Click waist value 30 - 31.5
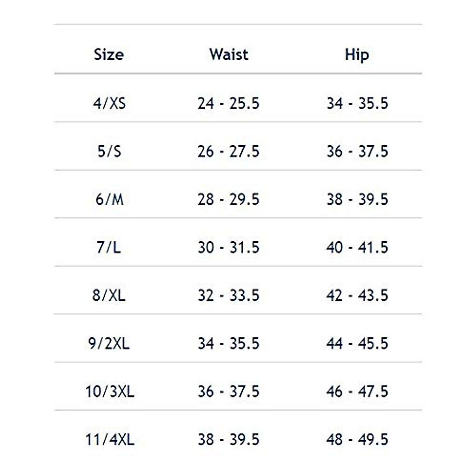The height and width of the screenshot is (476, 476). [x=228, y=247]
